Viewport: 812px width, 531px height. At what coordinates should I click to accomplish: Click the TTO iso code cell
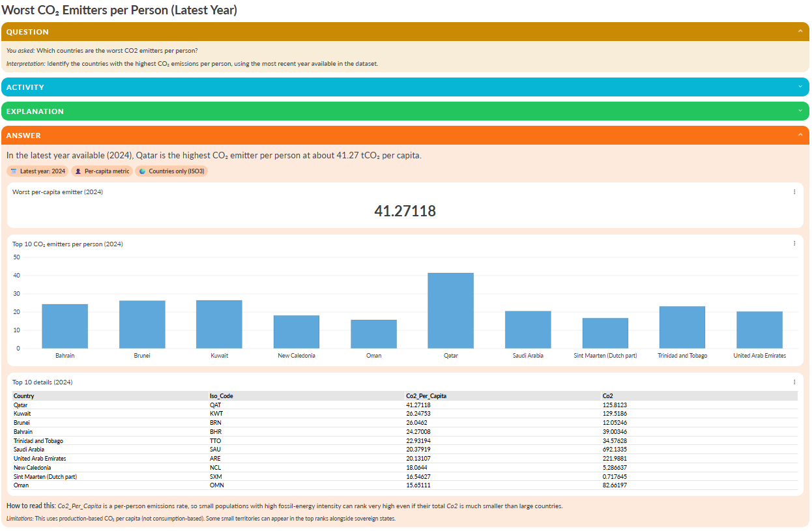pos(216,441)
